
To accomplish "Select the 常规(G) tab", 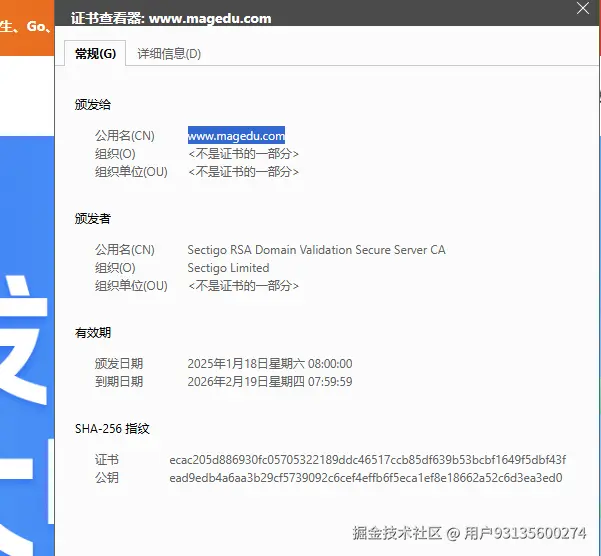I will point(95,54).
